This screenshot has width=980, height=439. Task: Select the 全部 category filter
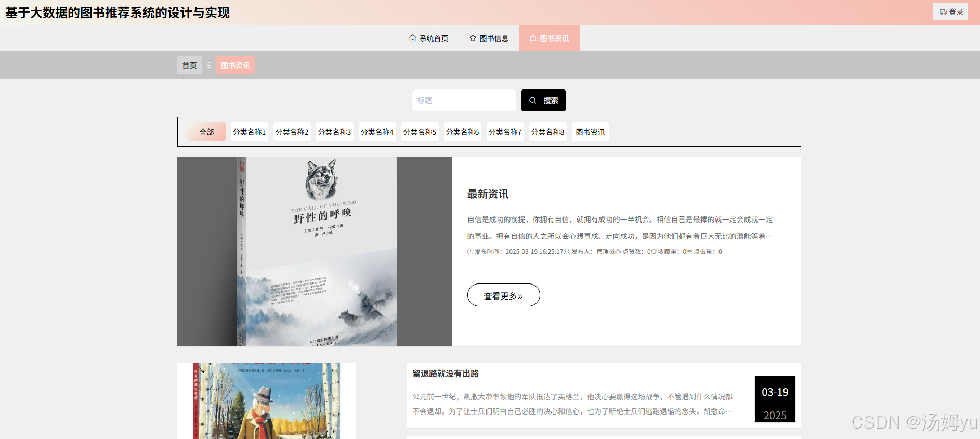pyautogui.click(x=207, y=132)
